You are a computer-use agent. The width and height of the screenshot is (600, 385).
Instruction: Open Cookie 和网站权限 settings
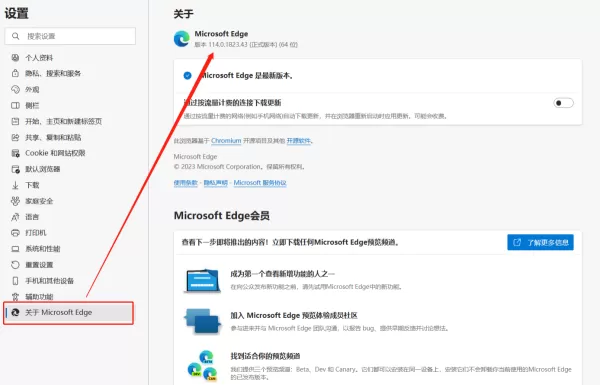(55, 153)
